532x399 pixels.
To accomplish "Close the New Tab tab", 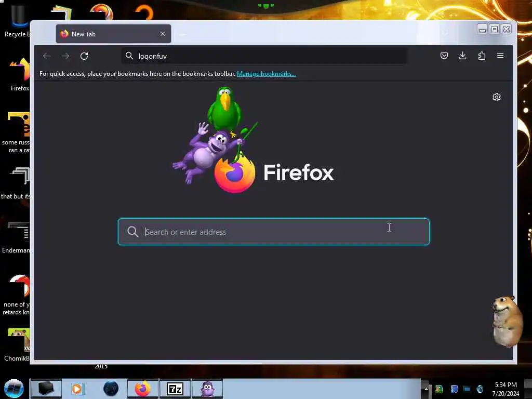I will 163,34.
